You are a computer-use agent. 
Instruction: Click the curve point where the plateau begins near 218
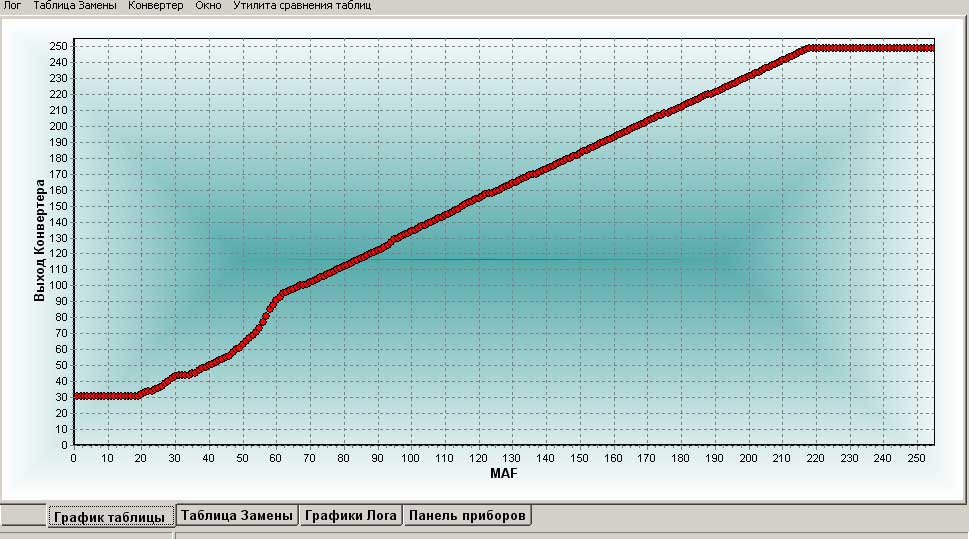point(808,48)
